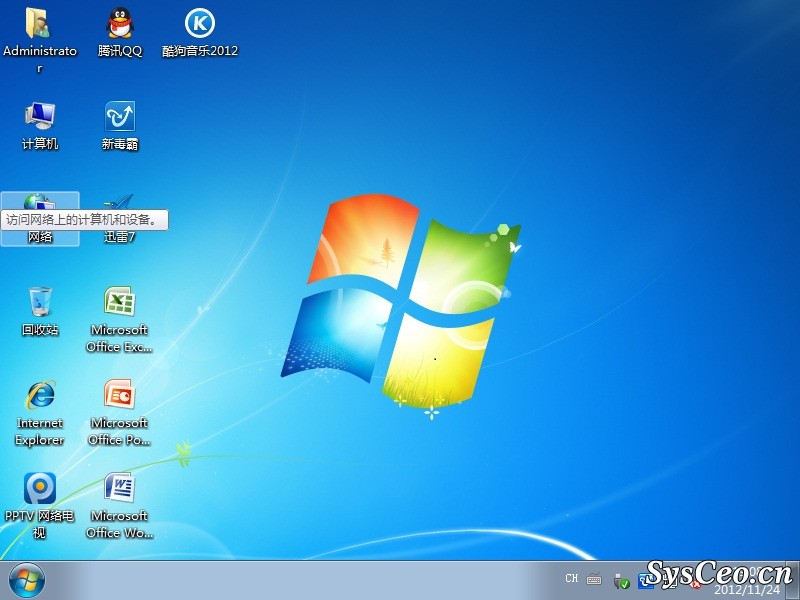Open the Administrator folder icon

click(x=39, y=39)
